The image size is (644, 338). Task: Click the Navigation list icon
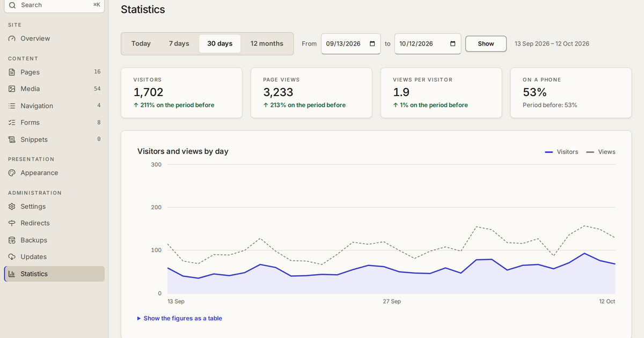tap(12, 106)
